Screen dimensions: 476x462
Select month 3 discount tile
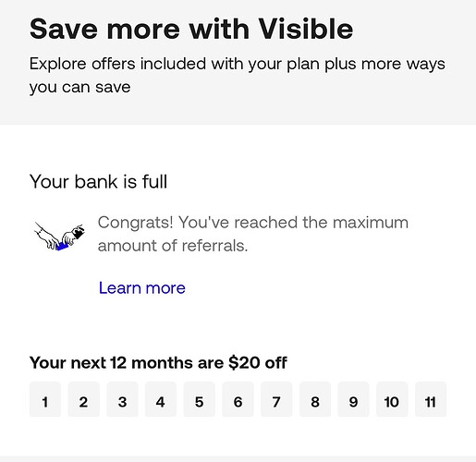[122, 399]
